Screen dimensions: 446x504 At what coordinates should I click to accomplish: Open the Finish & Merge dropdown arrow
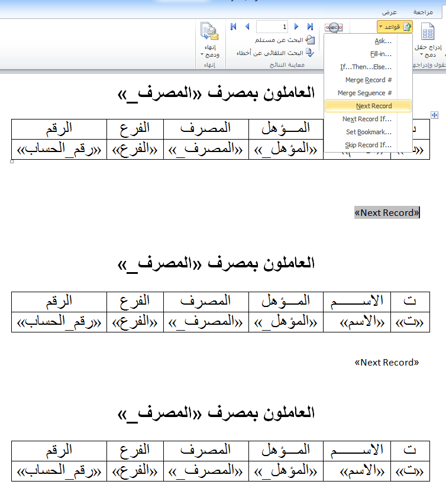pos(202,55)
